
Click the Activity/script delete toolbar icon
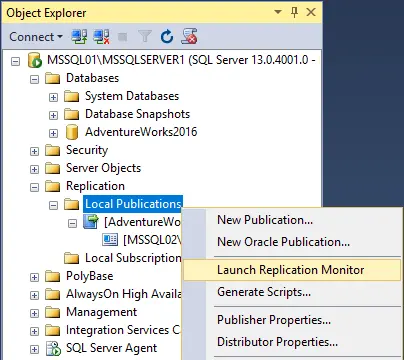click(x=189, y=37)
